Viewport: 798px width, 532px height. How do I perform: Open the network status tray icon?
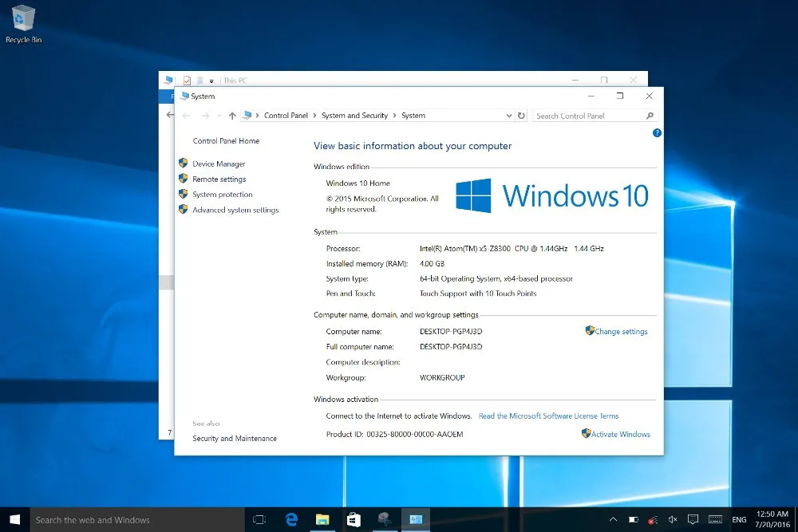(653, 520)
